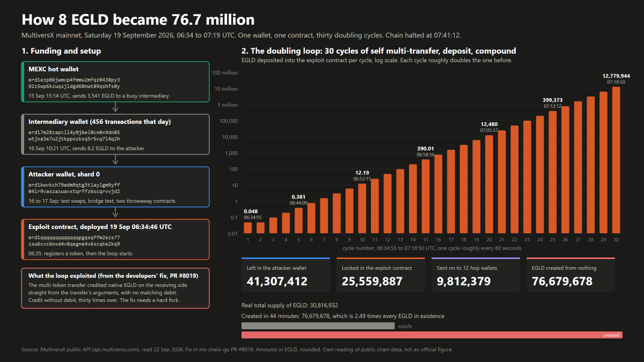The height and width of the screenshot is (362, 644).
Task: Click the "Credit without debit, thirty times over" sentence
Action: 104,300
